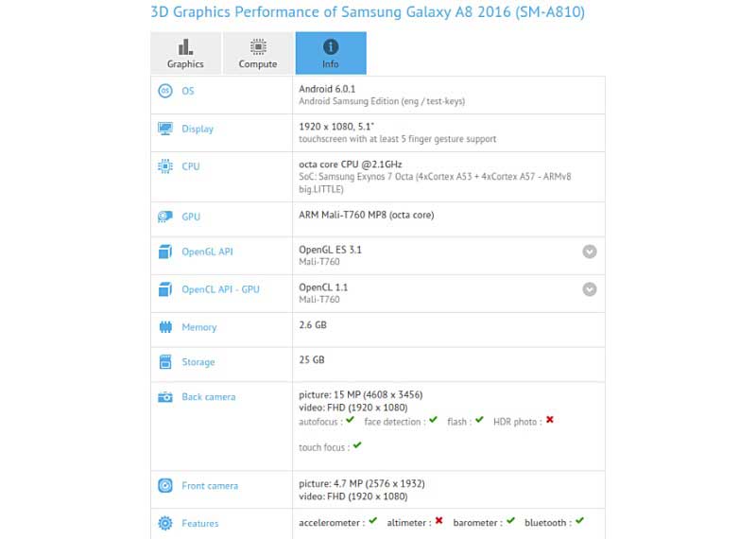Click the accelerometer green checkmark
This screenshot has width=756, height=539.
pos(373,521)
